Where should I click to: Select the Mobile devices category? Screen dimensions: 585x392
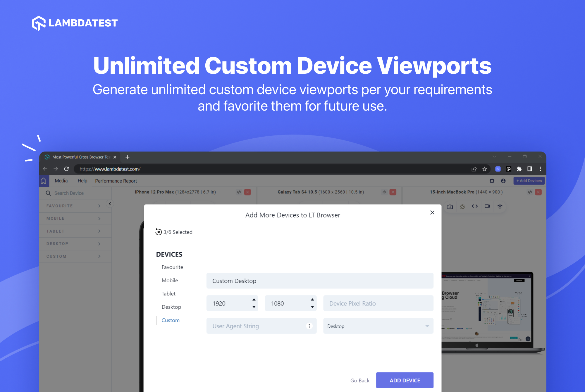[170, 280]
